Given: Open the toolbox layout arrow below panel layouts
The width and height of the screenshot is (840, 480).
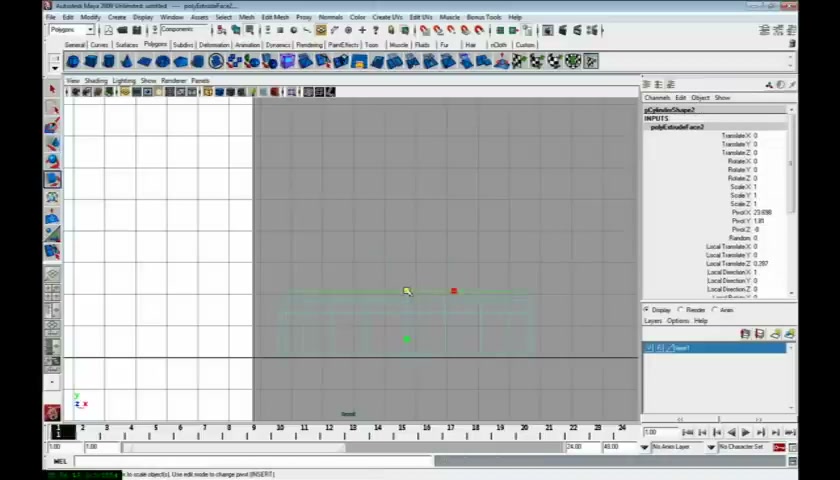Looking at the screenshot, I should (x=52, y=382).
